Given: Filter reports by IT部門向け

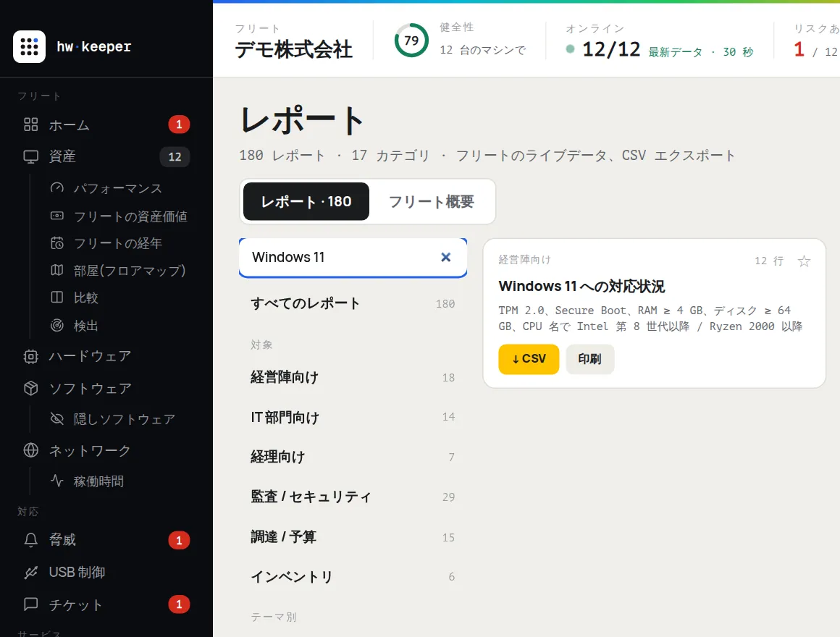Looking at the screenshot, I should coord(353,417).
